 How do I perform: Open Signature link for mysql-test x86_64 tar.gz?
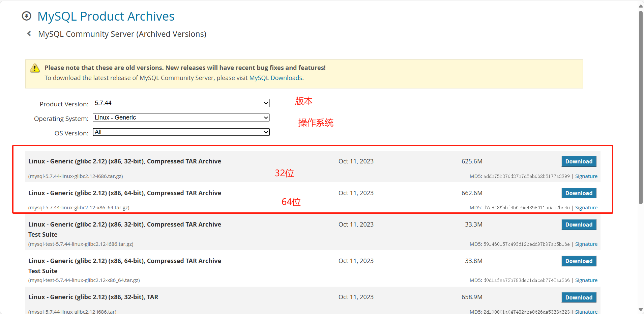pyautogui.click(x=586, y=280)
